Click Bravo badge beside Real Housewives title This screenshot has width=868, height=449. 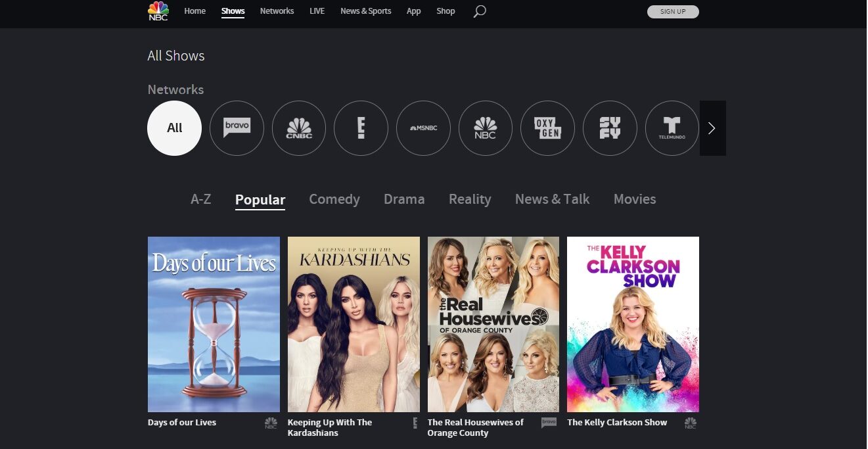coord(549,423)
